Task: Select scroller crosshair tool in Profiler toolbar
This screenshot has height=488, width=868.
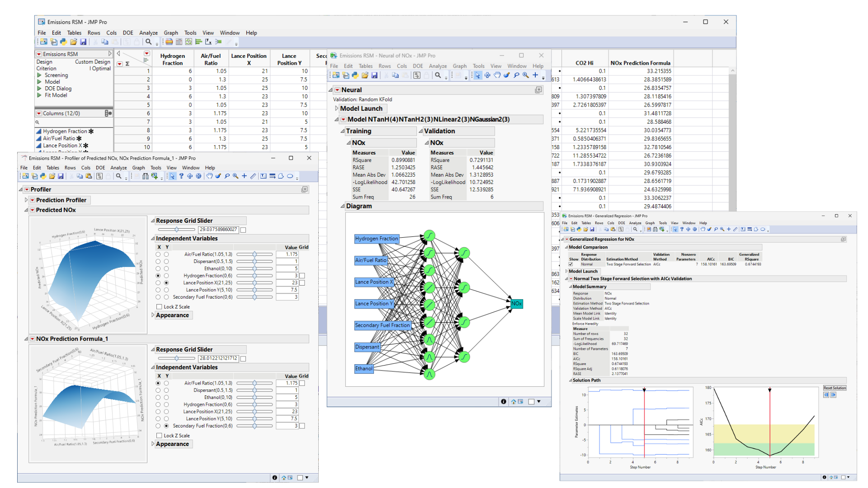Action: pos(198,176)
